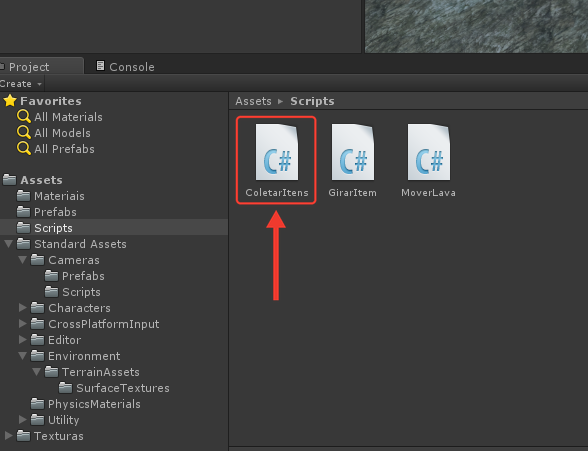The height and width of the screenshot is (451, 588).
Task: Collapse the Standard Assets folder
Action: [8, 244]
